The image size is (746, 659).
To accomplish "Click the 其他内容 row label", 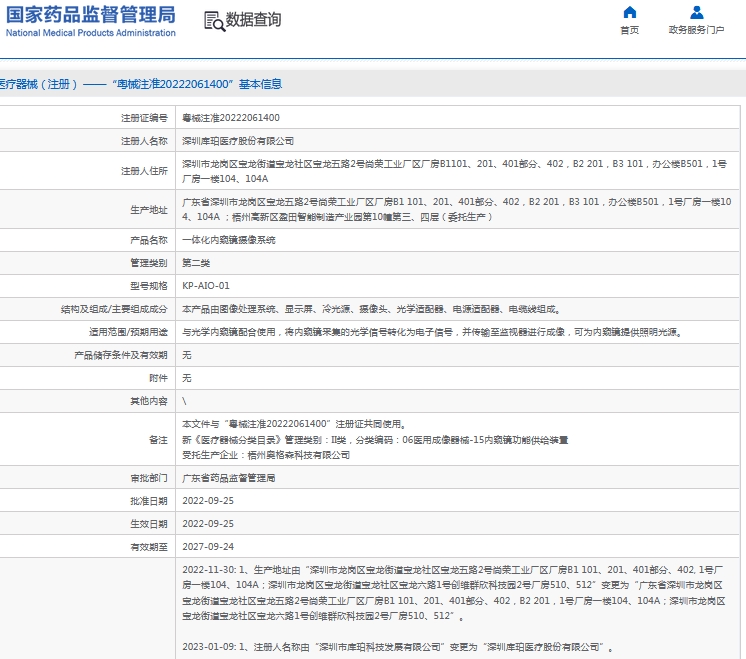I will [149, 401].
